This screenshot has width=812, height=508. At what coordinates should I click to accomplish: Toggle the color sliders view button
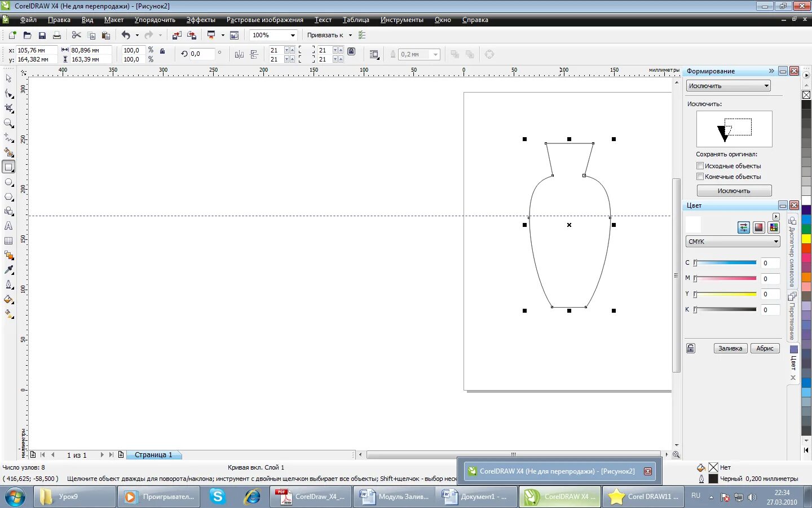[744, 227]
